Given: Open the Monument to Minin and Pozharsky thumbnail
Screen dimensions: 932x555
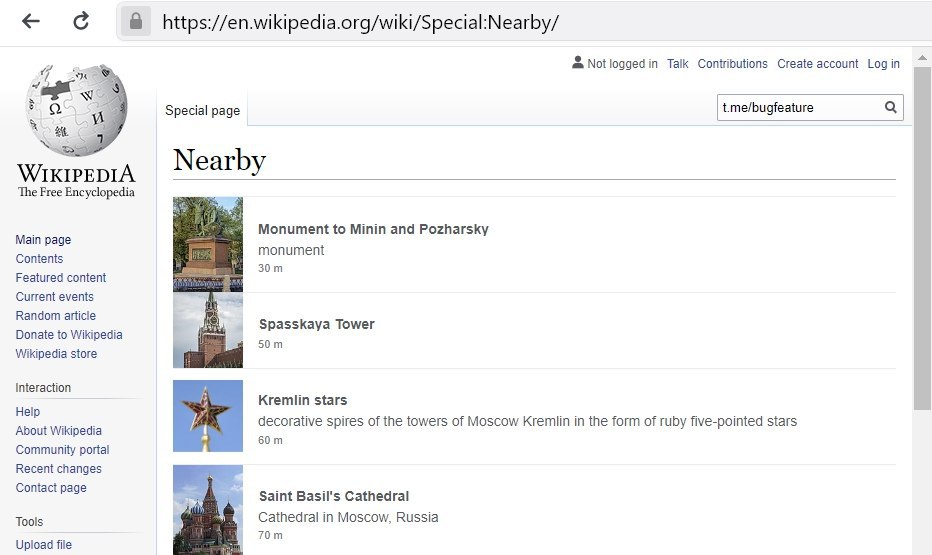Looking at the screenshot, I should [208, 244].
